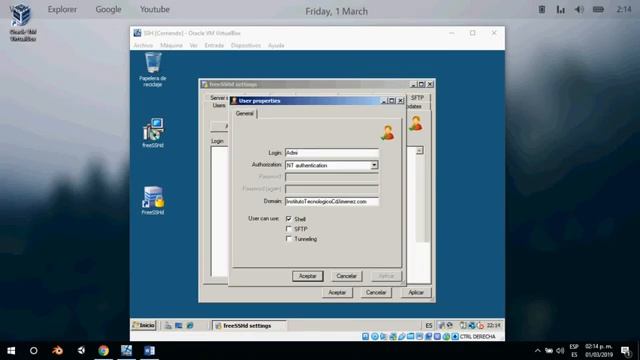Launch the upper freeSSHd desktop shortcut

point(153,133)
